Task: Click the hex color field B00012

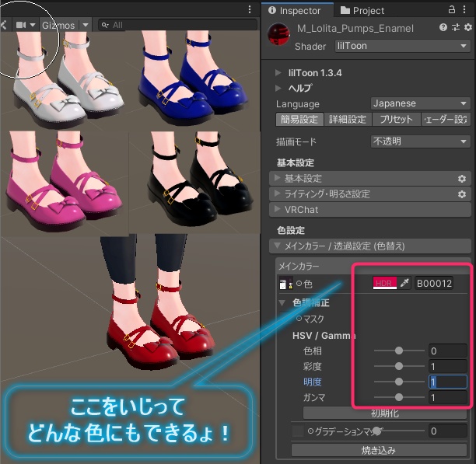Action: [434, 283]
